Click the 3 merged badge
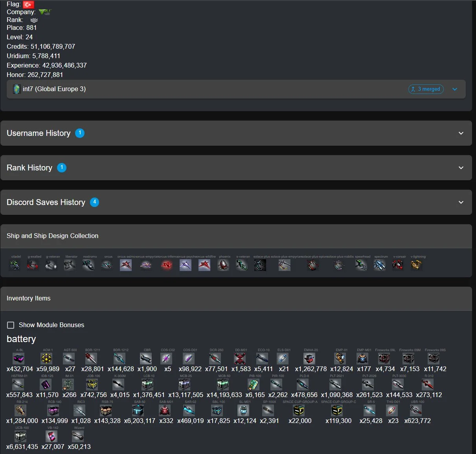 [426, 89]
